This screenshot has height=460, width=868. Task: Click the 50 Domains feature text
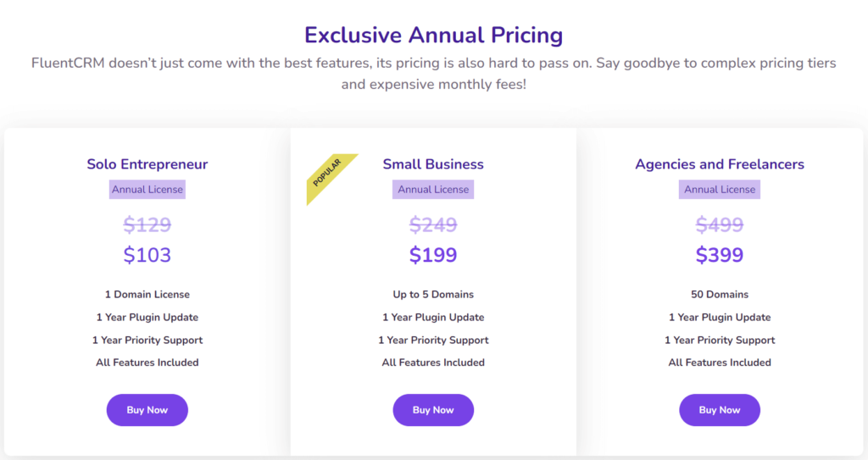[x=720, y=295]
